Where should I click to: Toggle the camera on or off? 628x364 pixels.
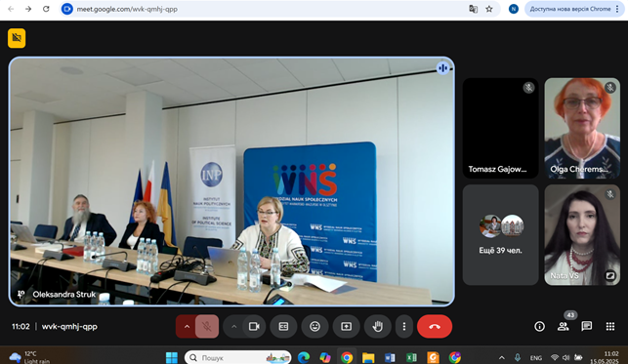click(254, 326)
